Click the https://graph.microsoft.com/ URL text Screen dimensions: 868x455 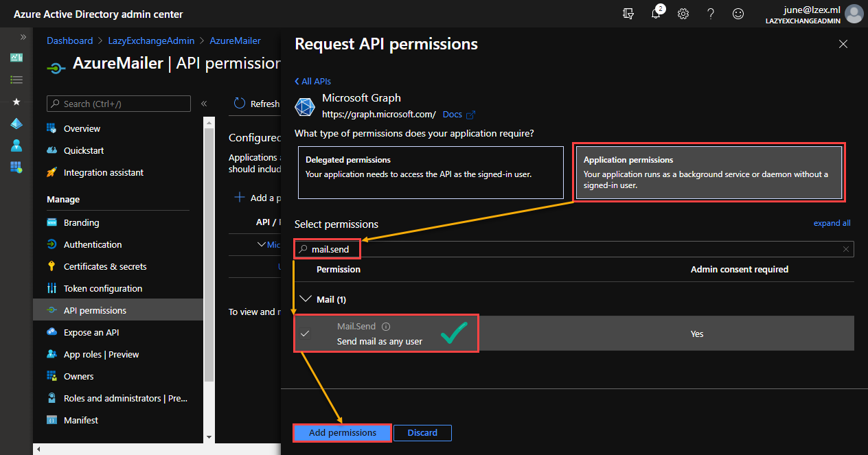pos(379,115)
